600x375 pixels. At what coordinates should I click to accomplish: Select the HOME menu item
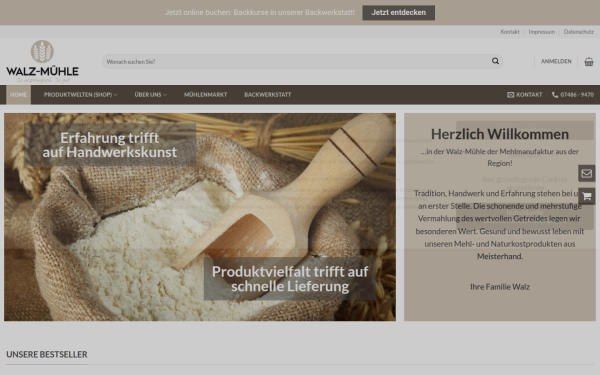18,95
